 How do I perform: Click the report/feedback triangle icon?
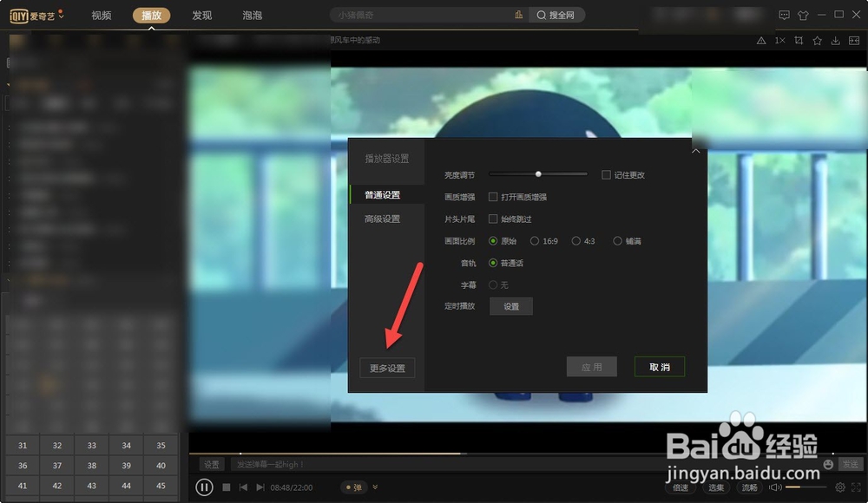762,41
